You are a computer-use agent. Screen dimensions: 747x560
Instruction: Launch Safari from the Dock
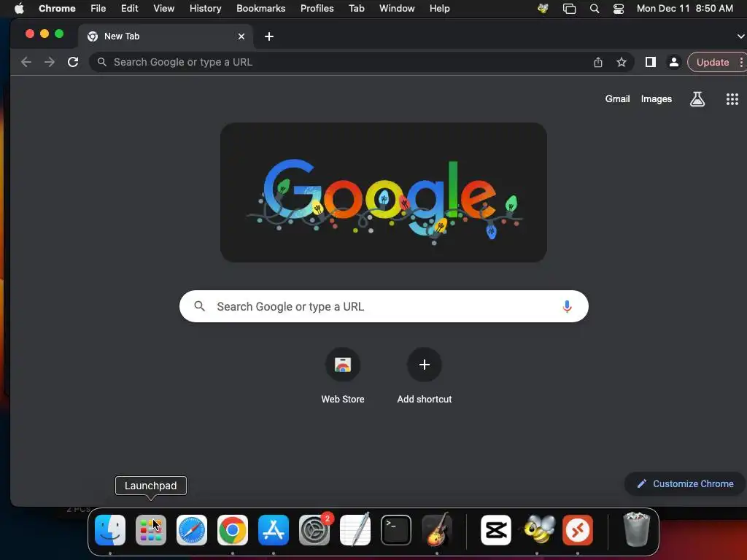192,530
